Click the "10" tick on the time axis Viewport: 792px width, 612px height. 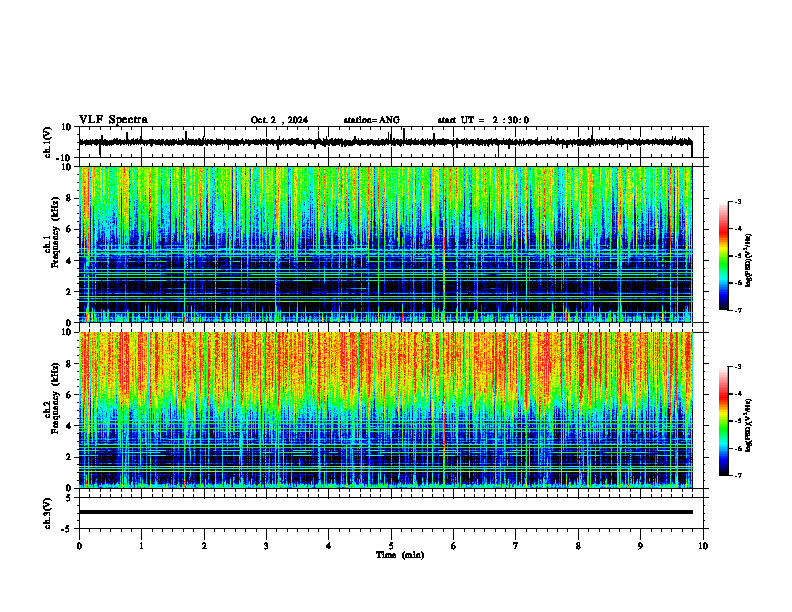(703, 546)
